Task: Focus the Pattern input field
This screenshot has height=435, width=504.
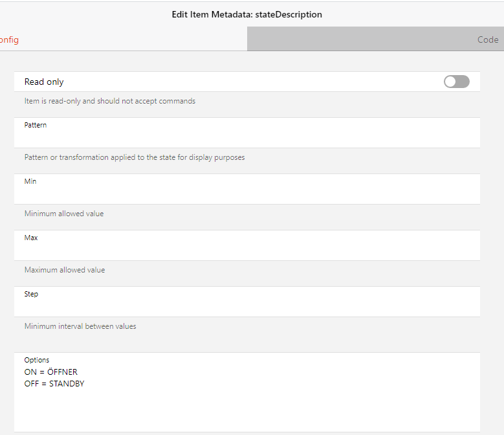Action: point(246,137)
